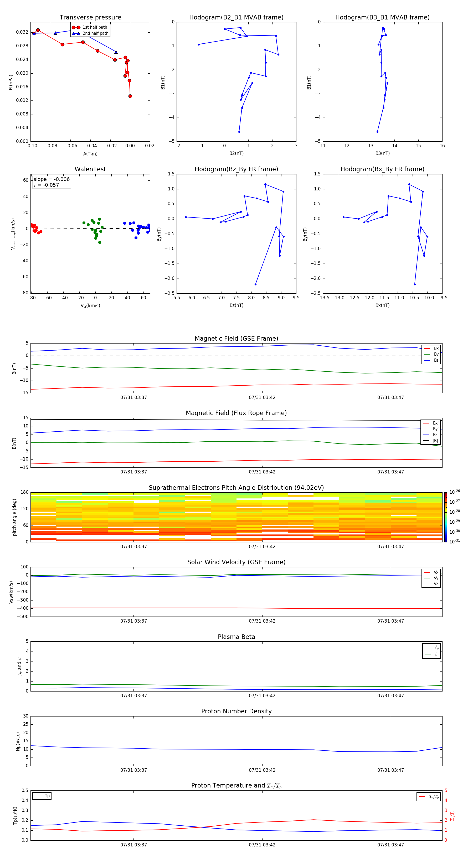Click the 'Proton Temperature and Te/Tp' title
The height and width of the screenshot is (868, 473).
click(236, 785)
